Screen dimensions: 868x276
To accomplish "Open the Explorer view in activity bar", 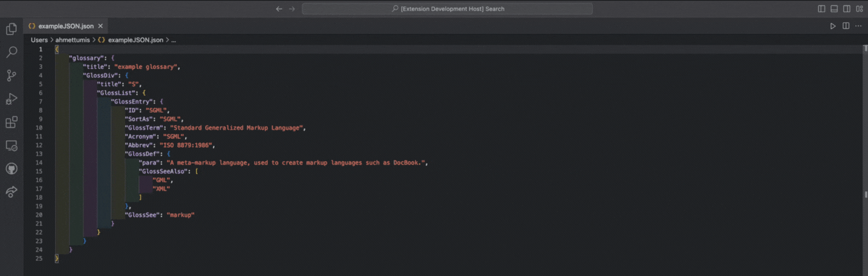I will click(x=11, y=29).
